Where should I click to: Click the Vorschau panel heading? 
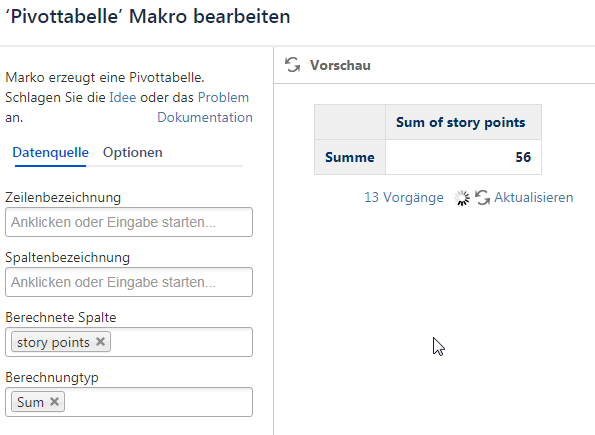click(x=340, y=65)
